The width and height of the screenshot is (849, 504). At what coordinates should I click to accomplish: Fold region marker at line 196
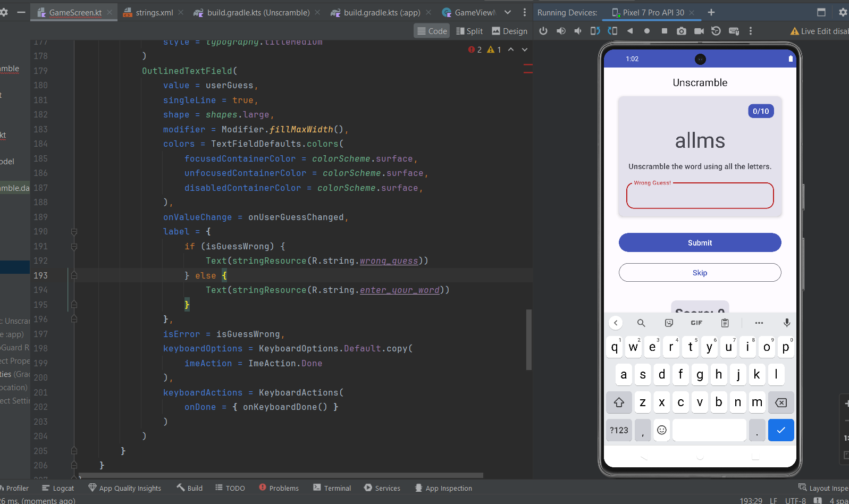click(x=74, y=319)
